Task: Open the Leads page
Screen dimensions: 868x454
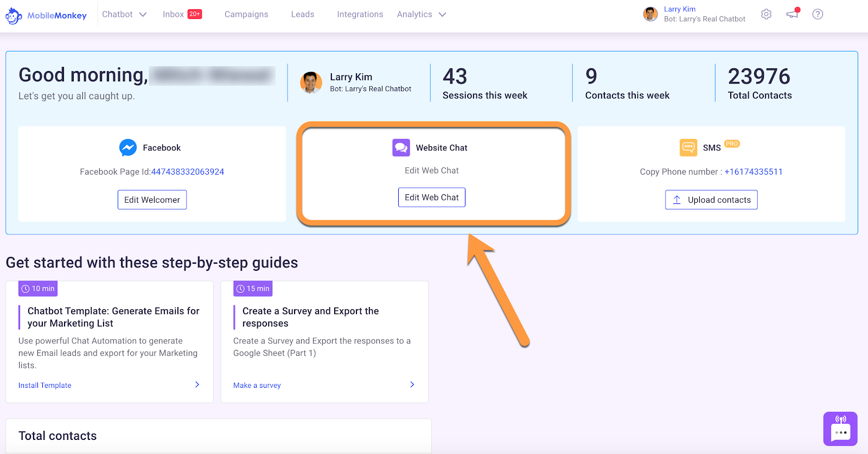Action: (x=303, y=14)
